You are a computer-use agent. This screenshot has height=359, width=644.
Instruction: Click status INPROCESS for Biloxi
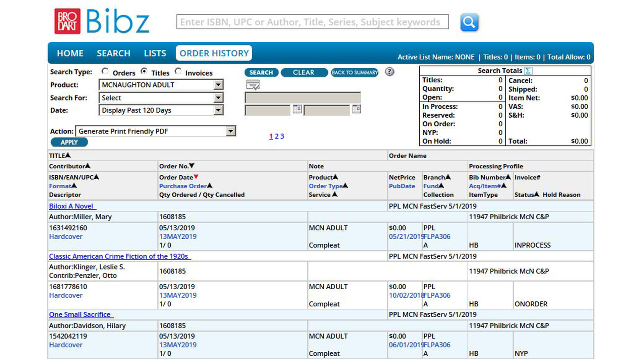point(533,245)
